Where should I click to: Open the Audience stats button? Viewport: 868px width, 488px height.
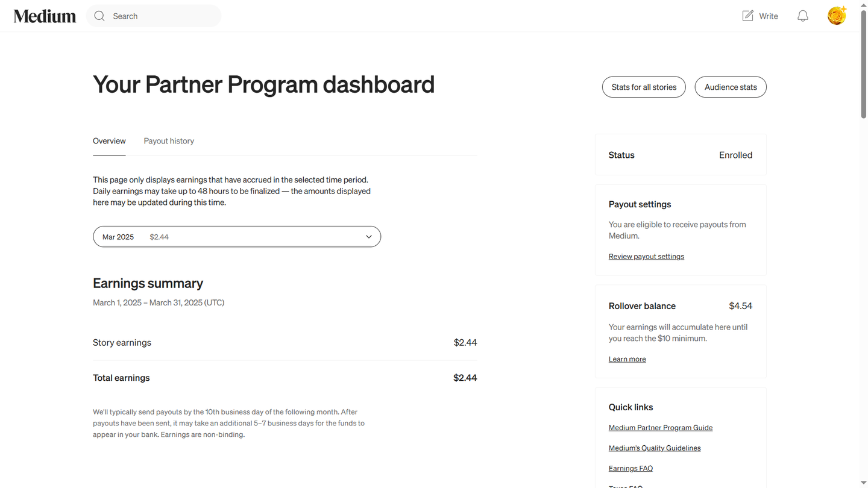730,87
